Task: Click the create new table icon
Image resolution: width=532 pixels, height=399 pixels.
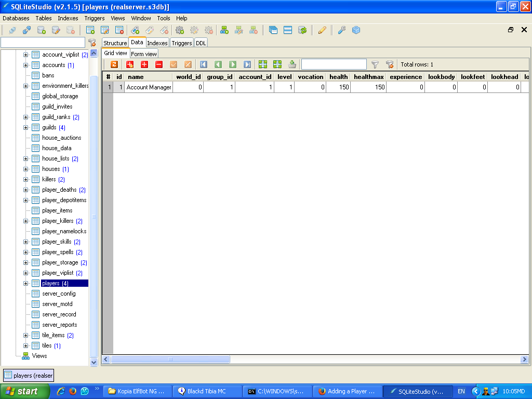Action: pos(90,30)
